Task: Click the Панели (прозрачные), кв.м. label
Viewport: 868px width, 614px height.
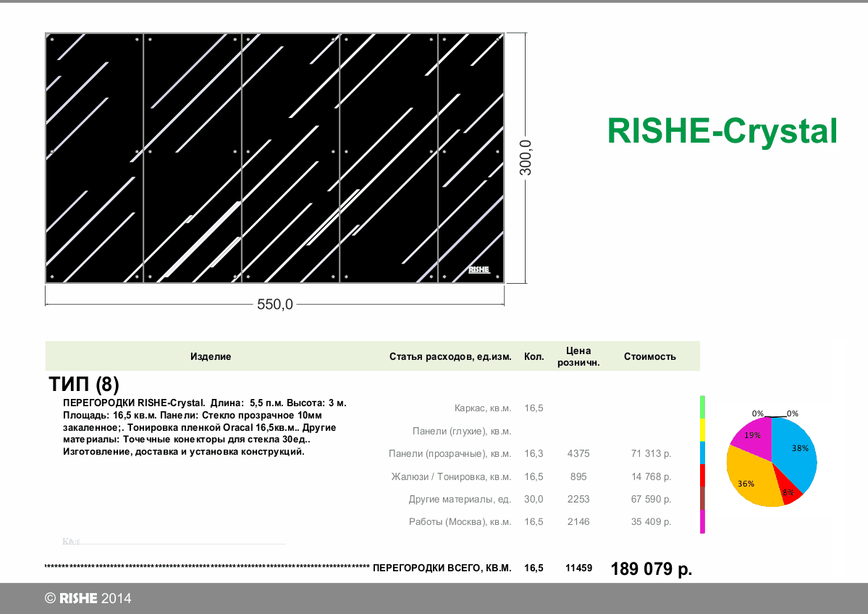Action: pos(450,453)
